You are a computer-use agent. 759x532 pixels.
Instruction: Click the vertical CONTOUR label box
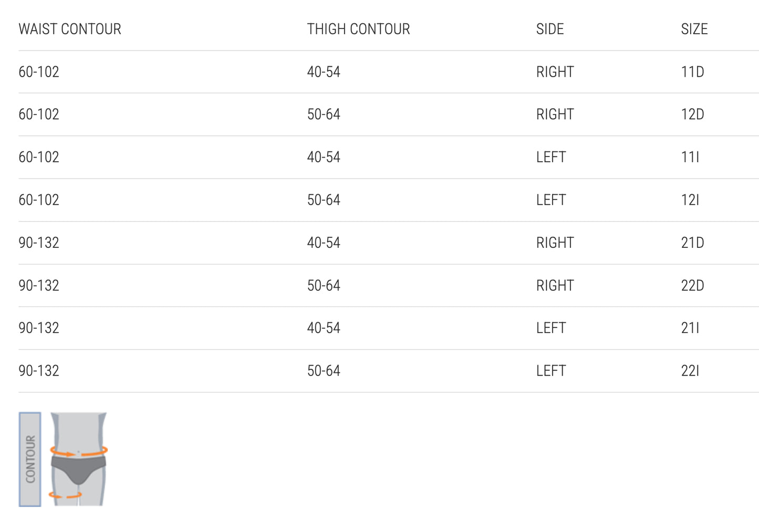tap(30, 460)
